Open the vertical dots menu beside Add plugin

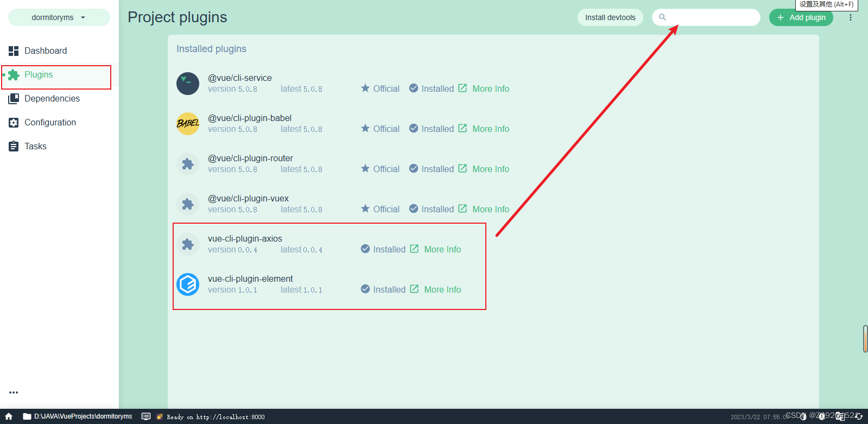pyautogui.click(x=851, y=17)
